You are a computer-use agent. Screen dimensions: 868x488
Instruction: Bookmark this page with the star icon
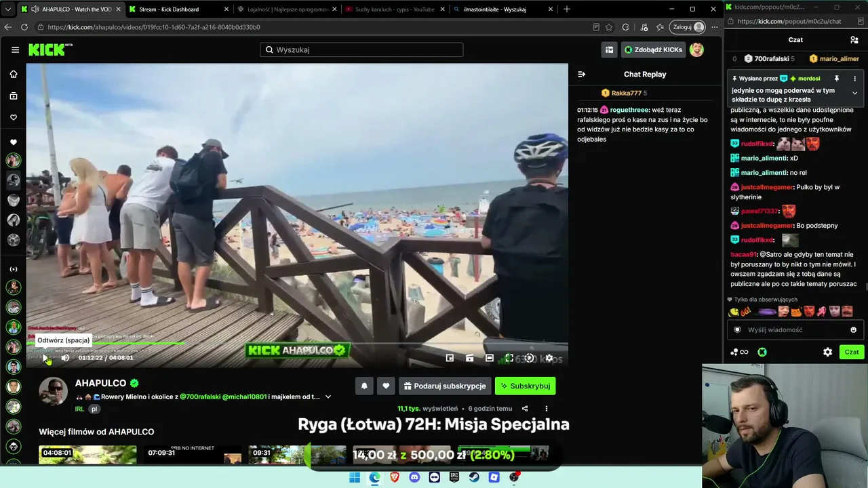pos(609,27)
